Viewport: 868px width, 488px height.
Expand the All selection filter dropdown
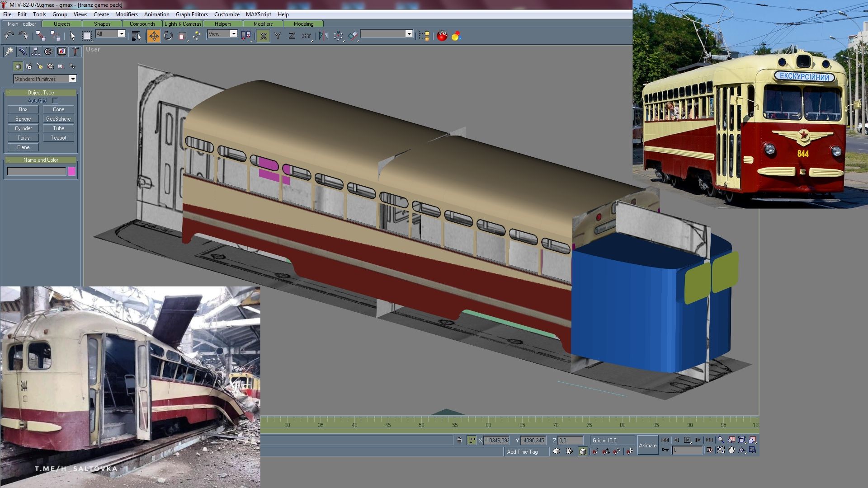pos(121,34)
